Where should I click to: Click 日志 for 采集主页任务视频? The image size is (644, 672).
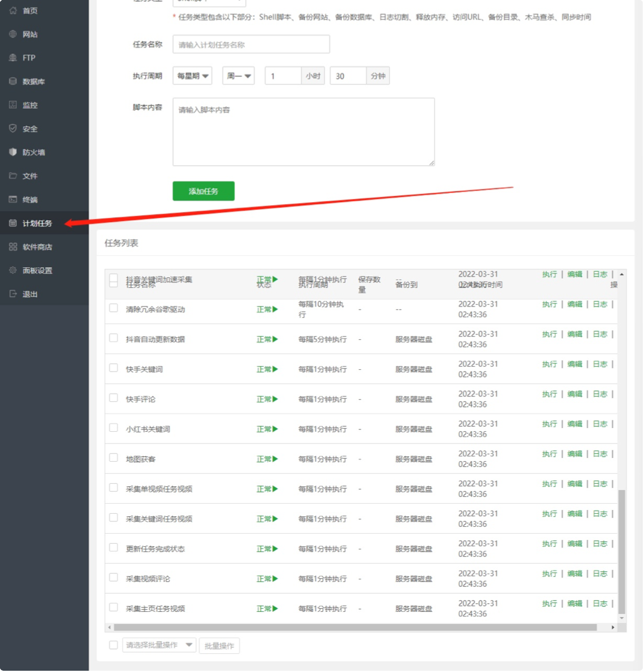[x=600, y=603]
